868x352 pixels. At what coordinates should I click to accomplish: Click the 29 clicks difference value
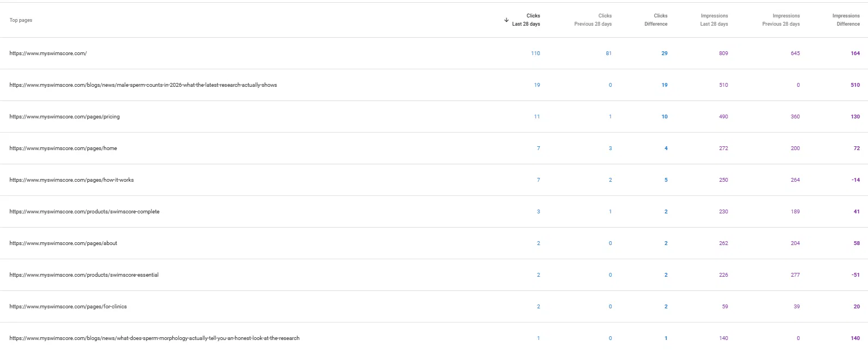click(x=664, y=53)
